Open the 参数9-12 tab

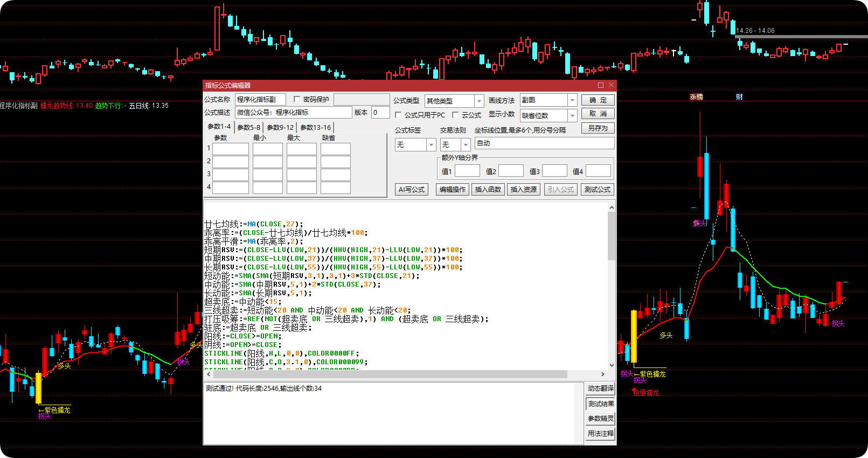[x=280, y=127]
